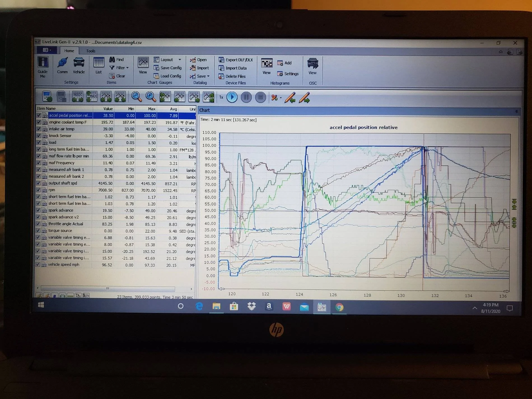Click Save Config
Viewport: 532px width, 399px height.
[167, 68]
